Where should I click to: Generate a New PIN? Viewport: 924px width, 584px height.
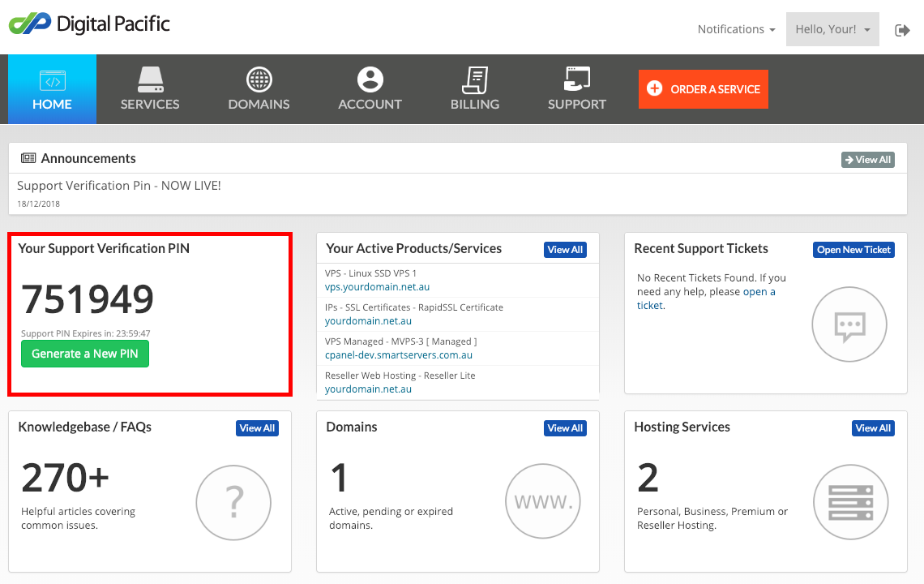tap(85, 354)
